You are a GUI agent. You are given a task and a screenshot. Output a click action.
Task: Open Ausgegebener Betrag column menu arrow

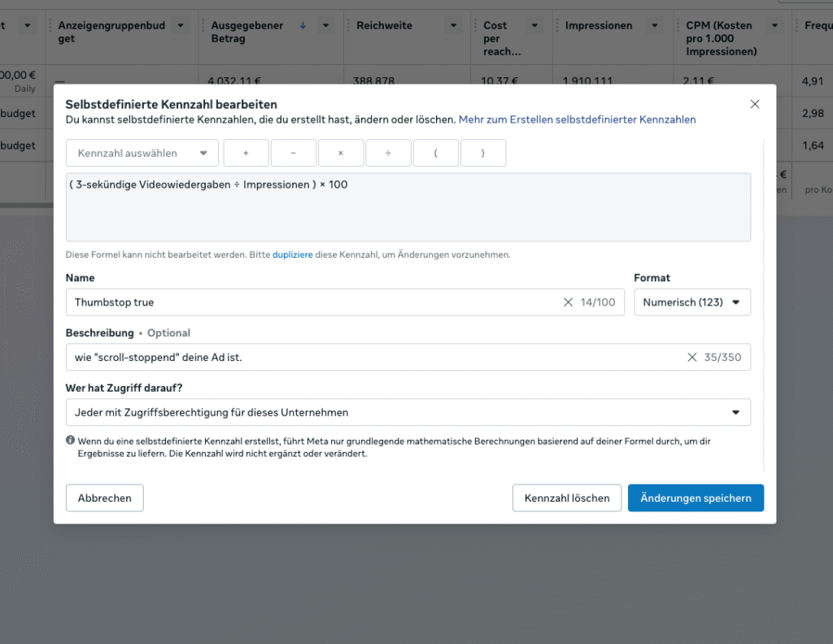pos(325,26)
